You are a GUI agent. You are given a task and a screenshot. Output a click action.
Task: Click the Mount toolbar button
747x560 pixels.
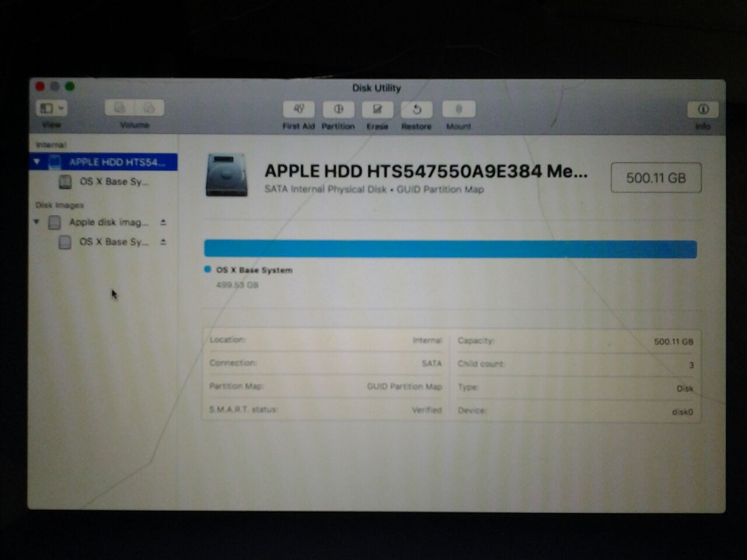point(459,110)
